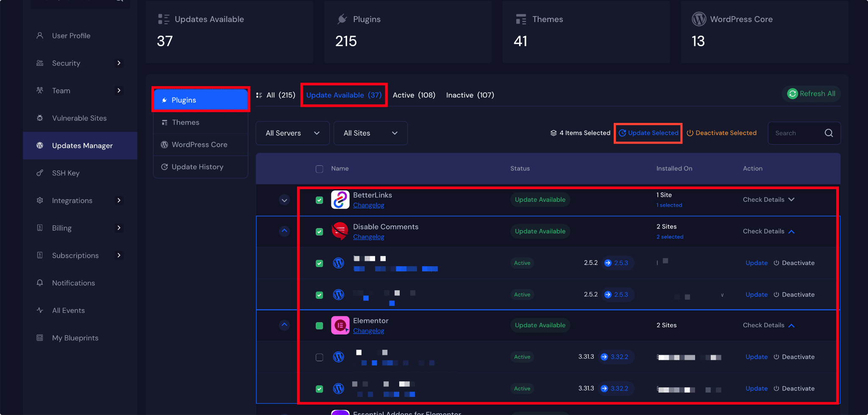Open My Blueprints in sidebar
This screenshot has width=868, height=415.
[75, 338]
